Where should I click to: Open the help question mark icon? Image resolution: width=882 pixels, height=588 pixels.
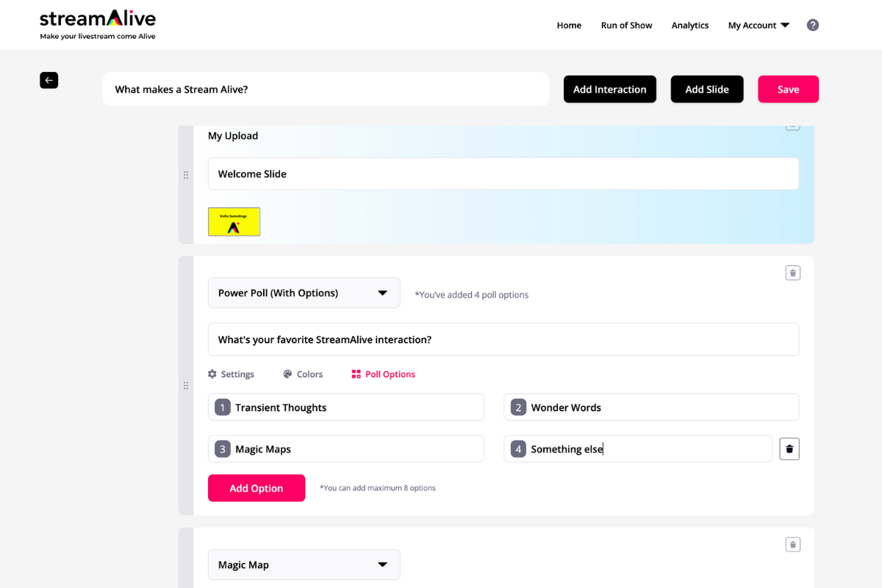(813, 25)
